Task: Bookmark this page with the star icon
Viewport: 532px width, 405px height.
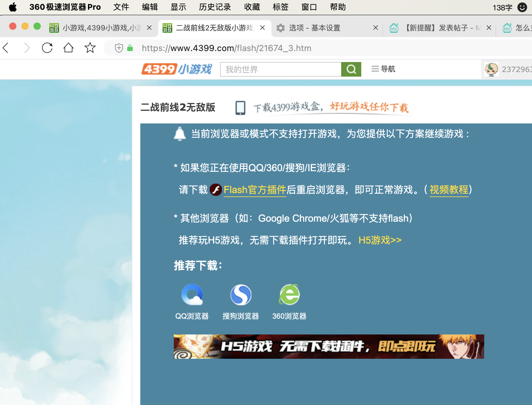Action: pyautogui.click(x=90, y=48)
